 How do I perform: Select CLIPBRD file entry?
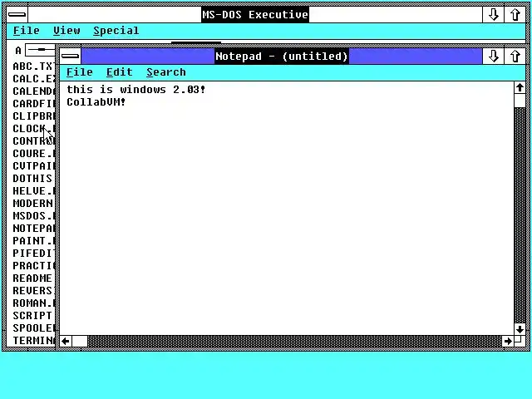(33, 116)
